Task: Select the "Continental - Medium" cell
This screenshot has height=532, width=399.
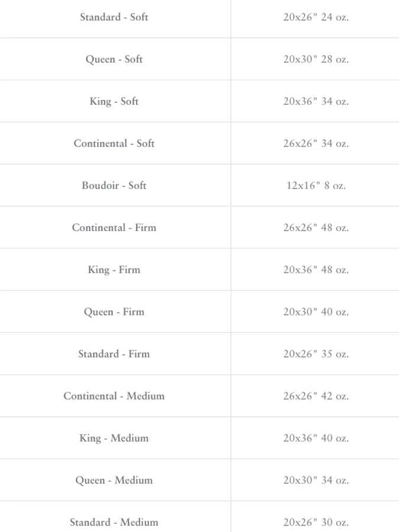Action: point(114,395)
